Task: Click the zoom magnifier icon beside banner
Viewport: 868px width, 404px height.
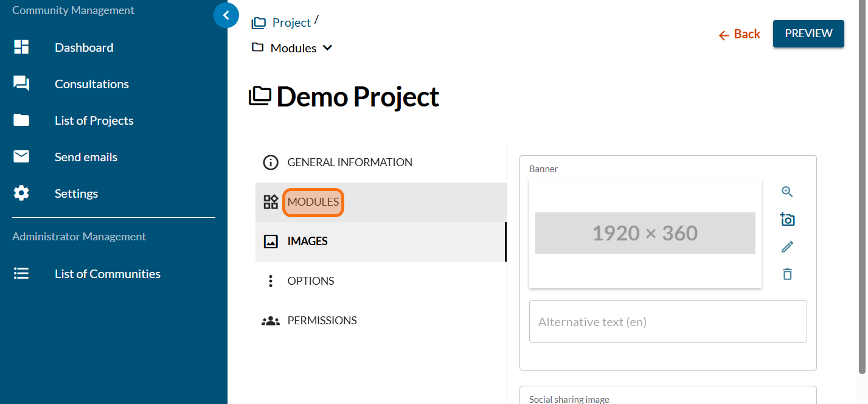Action: click(x=787, y=192)
